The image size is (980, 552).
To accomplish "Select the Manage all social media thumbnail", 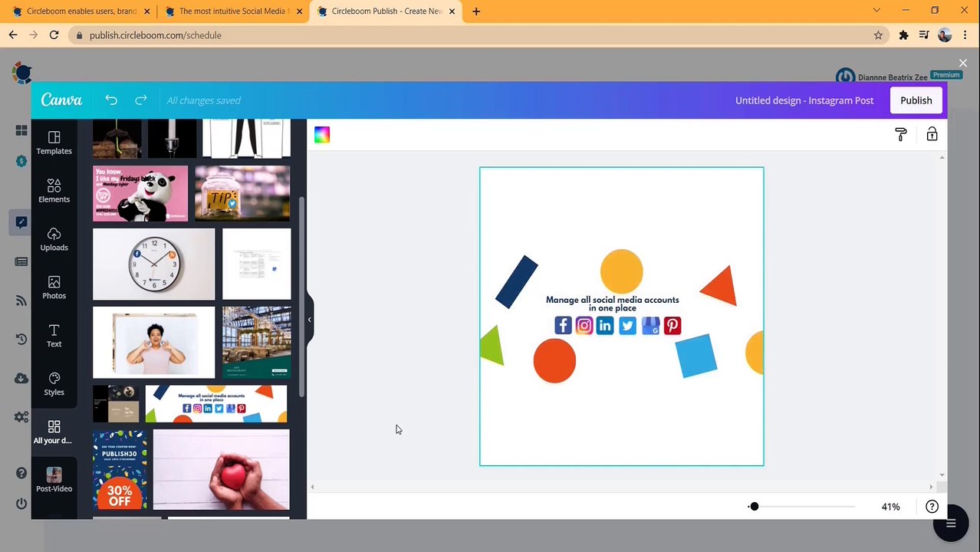I will tap(216, 403).
